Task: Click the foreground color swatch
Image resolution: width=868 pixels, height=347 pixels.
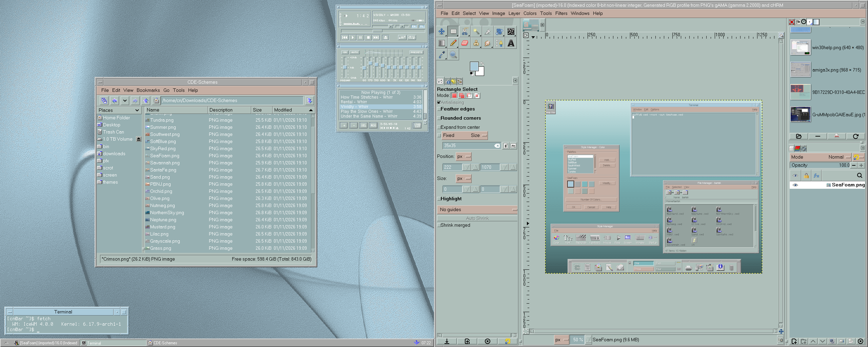Action: (474, 66)
